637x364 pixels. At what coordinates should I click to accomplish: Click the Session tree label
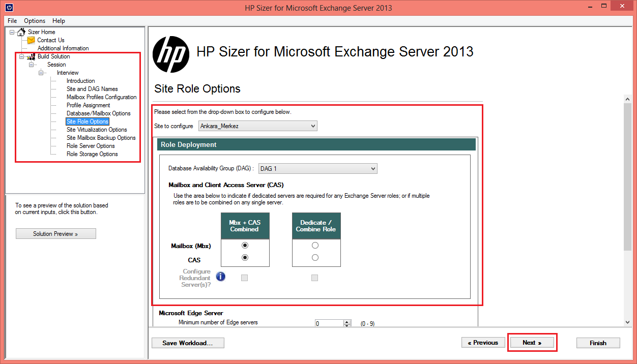pos(56,65)
